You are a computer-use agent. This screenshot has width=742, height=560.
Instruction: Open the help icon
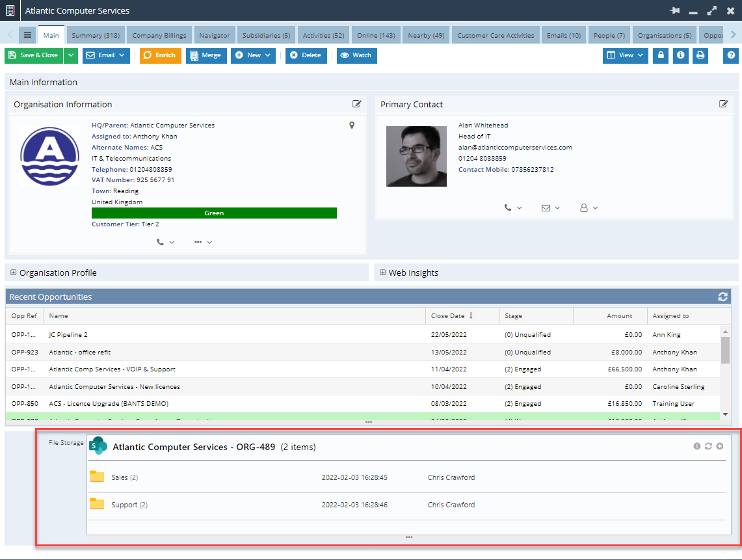730,55
